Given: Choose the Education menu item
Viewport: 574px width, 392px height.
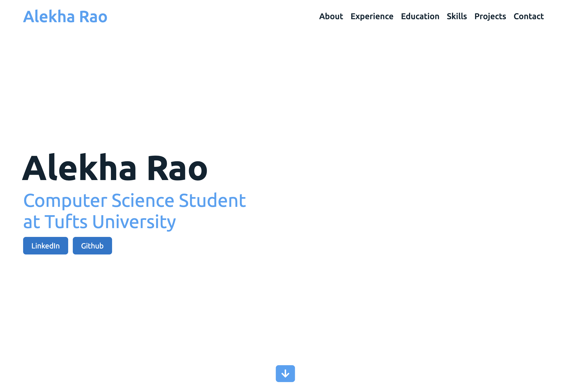Looking at the screenshot, I should click(420, 16).
